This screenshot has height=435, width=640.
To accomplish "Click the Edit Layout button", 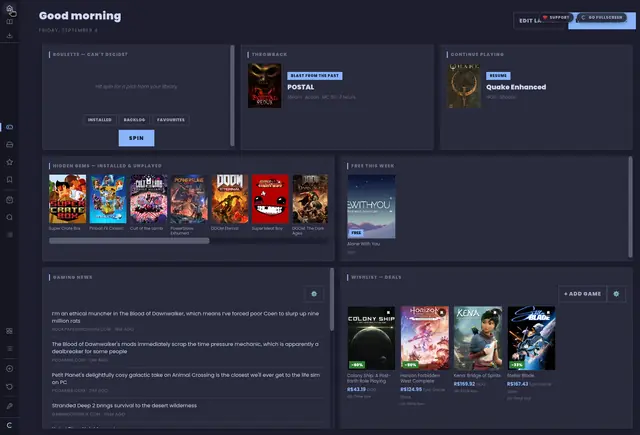I will coord(529,21).
